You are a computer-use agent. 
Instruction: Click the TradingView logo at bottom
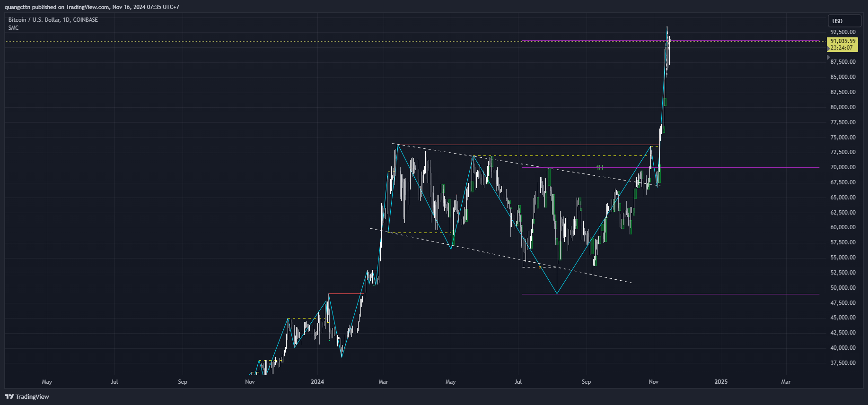(x=27, y=396)
